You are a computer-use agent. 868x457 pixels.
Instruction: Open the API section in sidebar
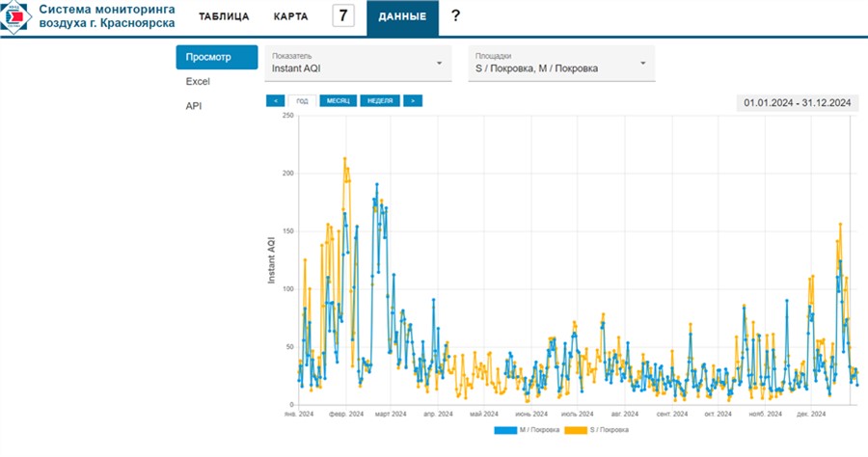pos(195,106)
